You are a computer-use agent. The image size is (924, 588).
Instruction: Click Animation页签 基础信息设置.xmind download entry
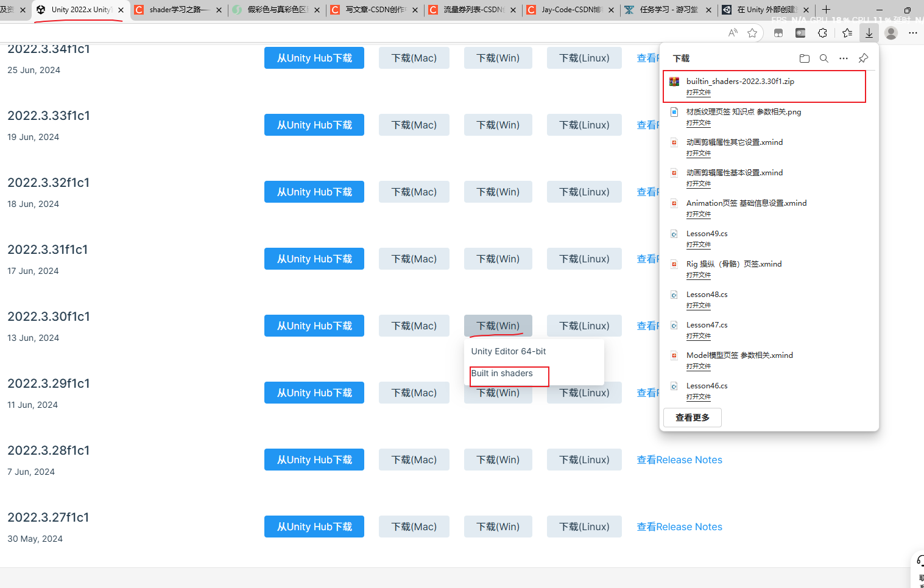pos(769,208)
